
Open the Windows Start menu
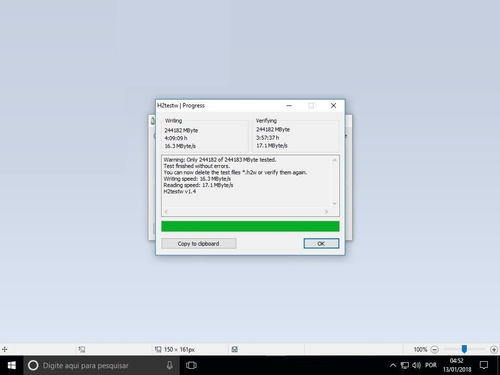click(12, 365)
